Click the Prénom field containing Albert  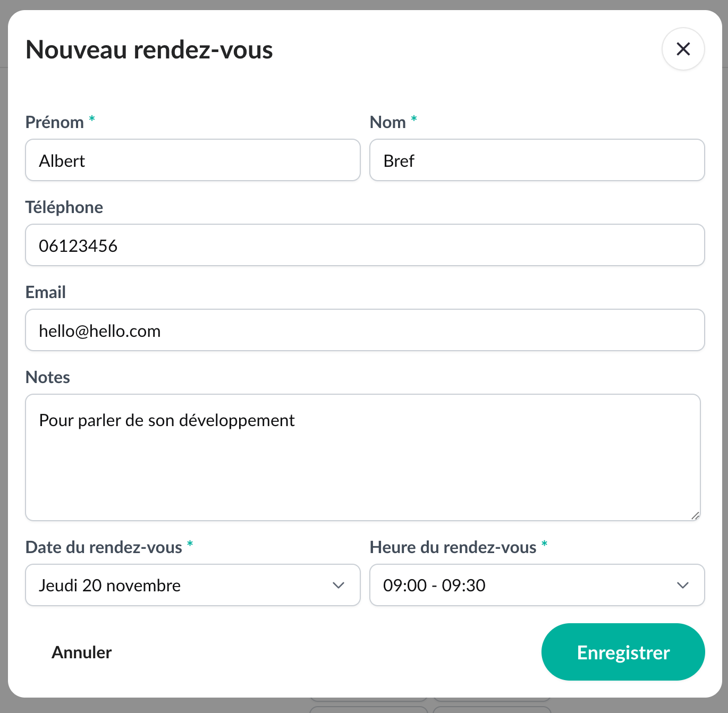point(192,160)
